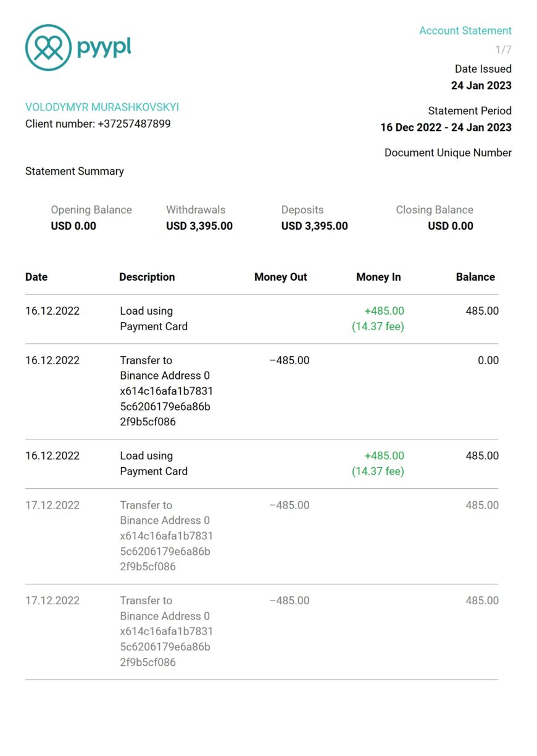537x756 pixels.
Task: Click the account holder name Volodymyr Murashkovskyi
Action: (x=102, y=107)
